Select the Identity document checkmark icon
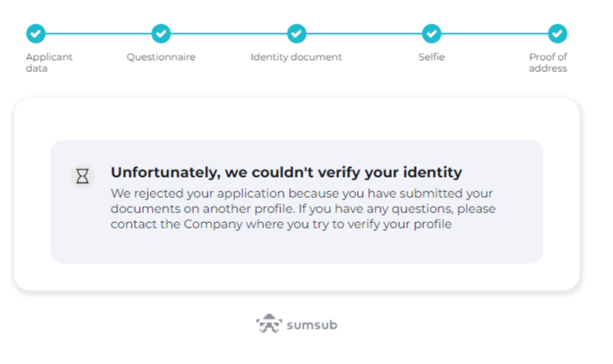 click(x=296, y=34)
